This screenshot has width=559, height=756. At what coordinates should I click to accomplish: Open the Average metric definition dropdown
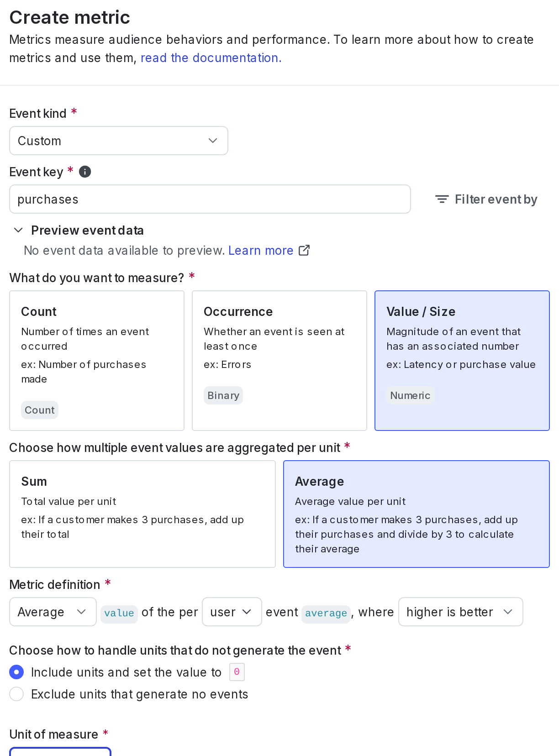pos(53,612)
